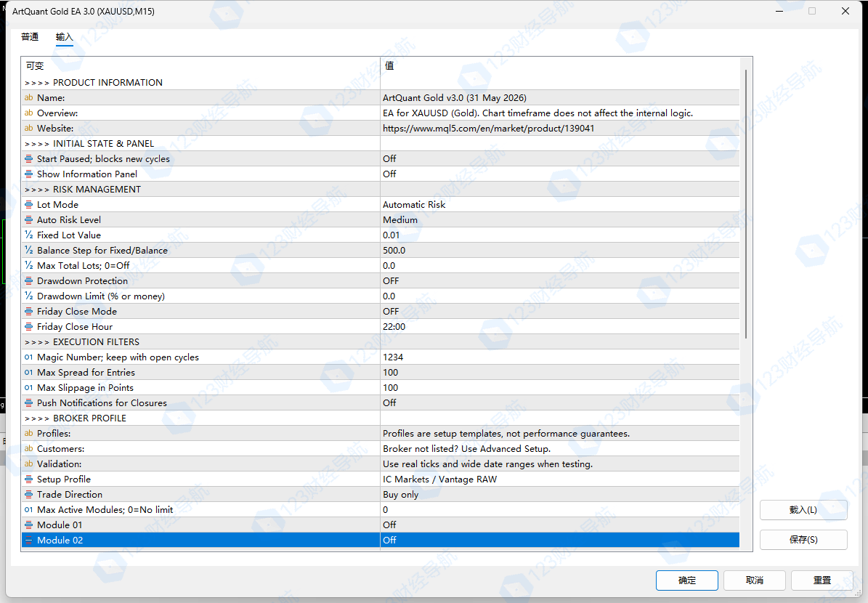Click the string-type icon beside Name:
Image resolution: width=868 pixels, height=603 pixels.
29,97
